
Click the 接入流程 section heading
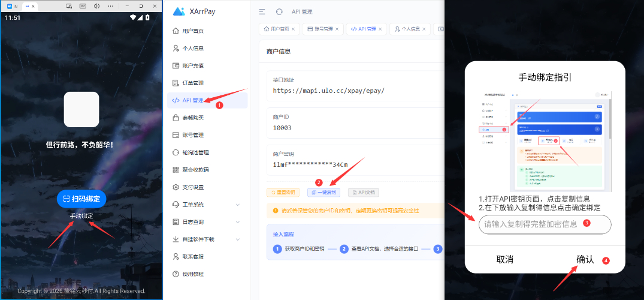pos(283,234)
